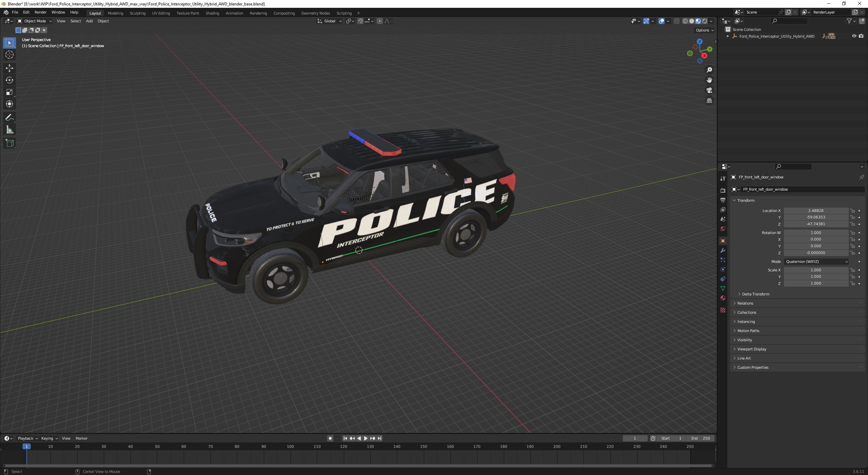Screen dimensions: 868x475
Task: Switch to the Modeling workspace tab
Action: pyautogui.click(x=115, y=13)
